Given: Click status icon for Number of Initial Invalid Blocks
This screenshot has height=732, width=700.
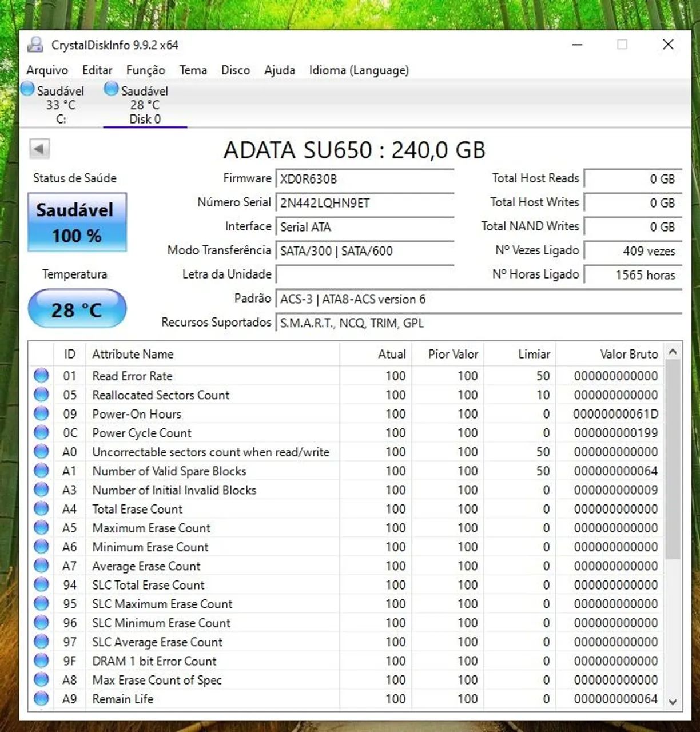Looking at the screenshot, I should (41, 490).
